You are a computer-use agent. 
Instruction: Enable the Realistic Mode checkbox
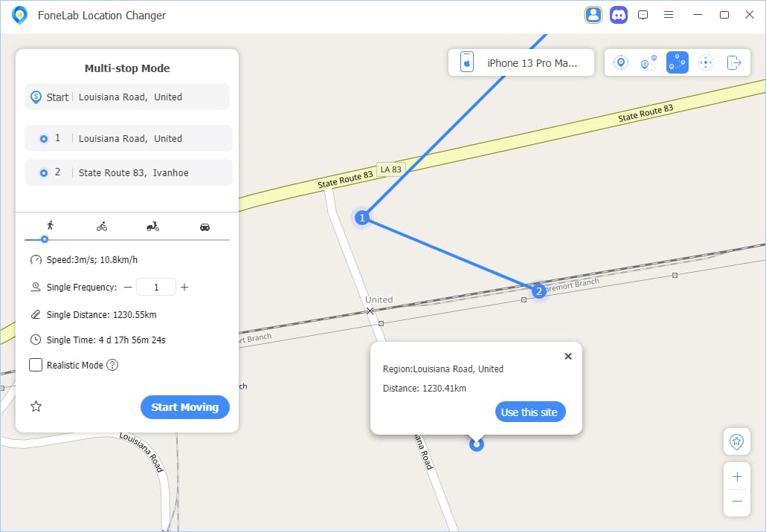tap(36, 365)
